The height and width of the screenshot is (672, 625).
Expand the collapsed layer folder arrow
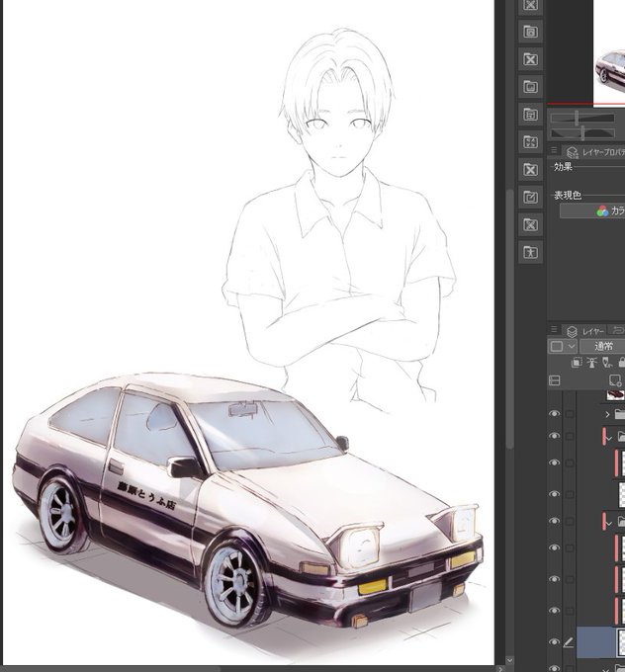(607, 414)
